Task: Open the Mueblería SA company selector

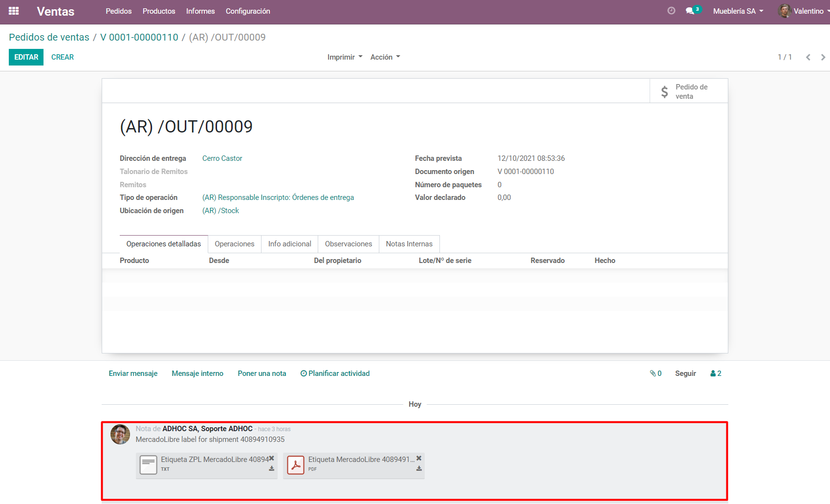Action: 738,11
